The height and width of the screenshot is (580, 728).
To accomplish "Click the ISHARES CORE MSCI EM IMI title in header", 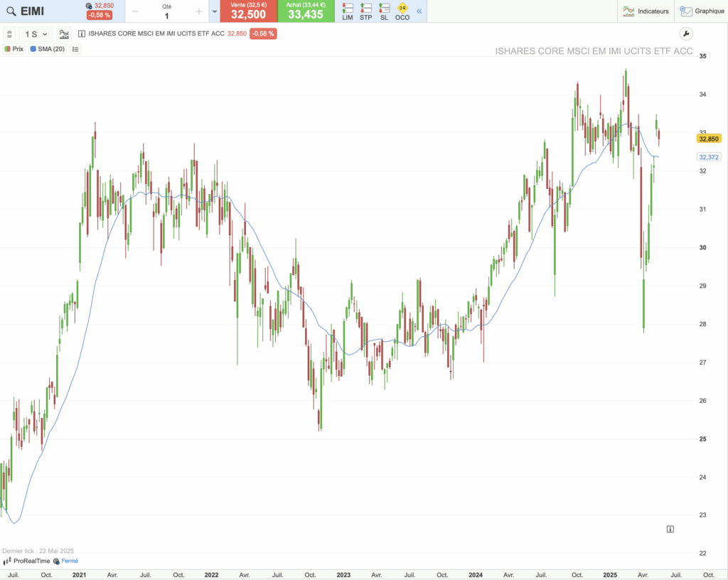I will 156,33.
